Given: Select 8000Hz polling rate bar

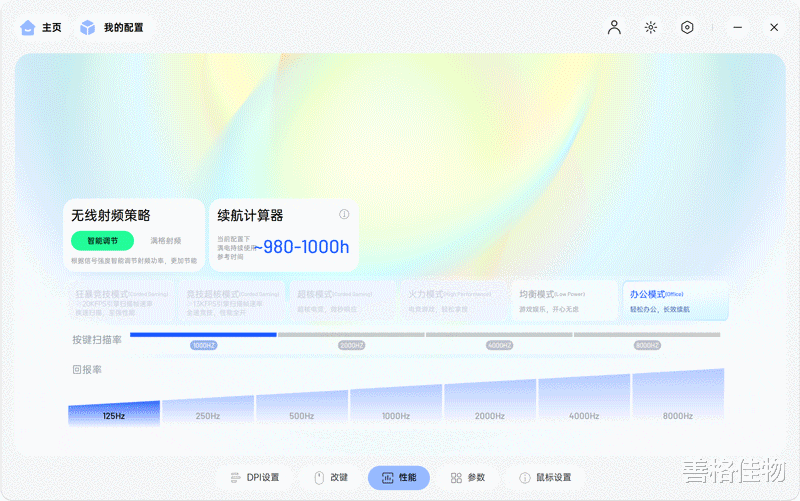Looking at the screenshot, I should click(x=678, y=395).
